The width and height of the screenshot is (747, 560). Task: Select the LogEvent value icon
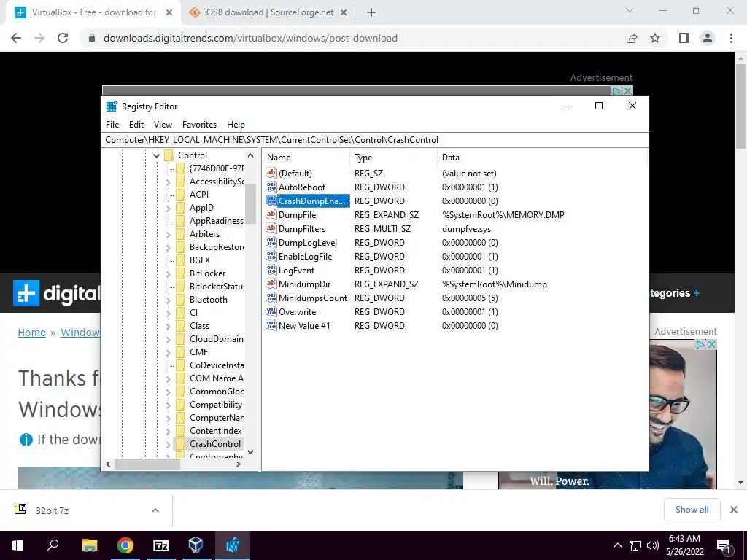(271, 270)
